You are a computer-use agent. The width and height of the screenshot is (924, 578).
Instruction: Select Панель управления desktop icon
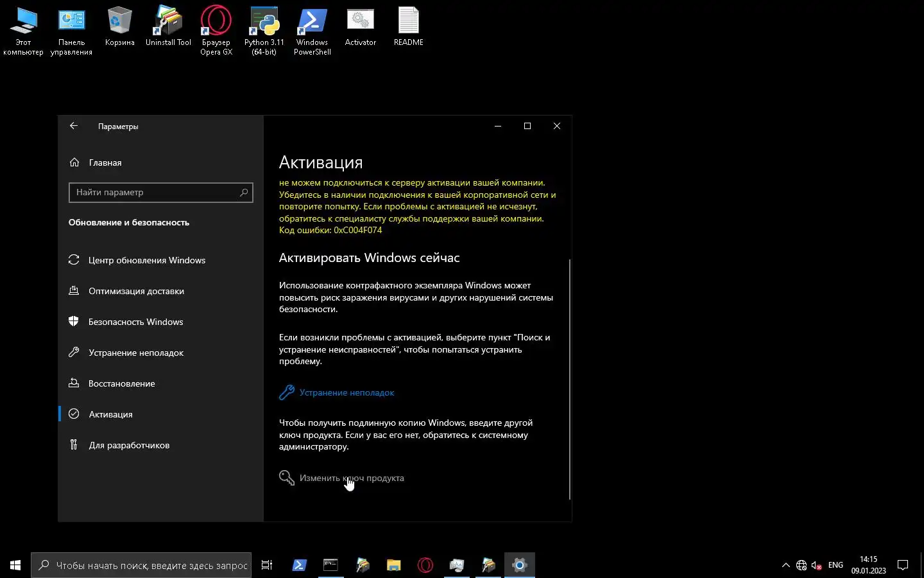pyautogui.click(x=71, y=31)
